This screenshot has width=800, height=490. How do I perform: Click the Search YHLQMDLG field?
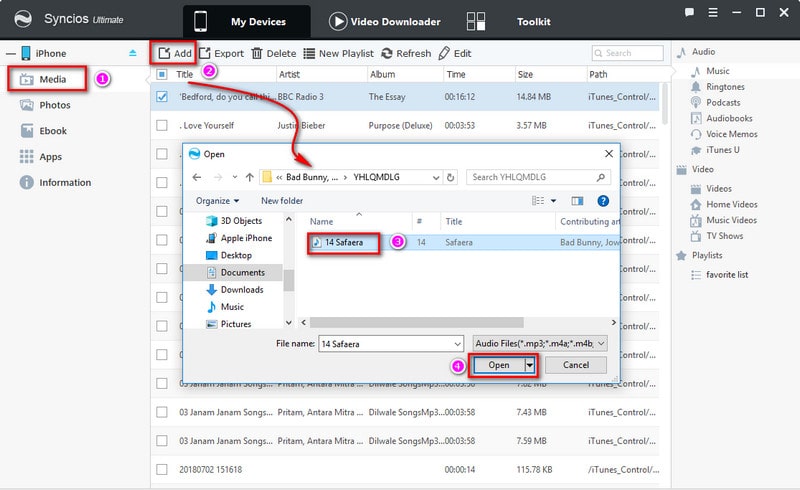[x=538, y=177]
